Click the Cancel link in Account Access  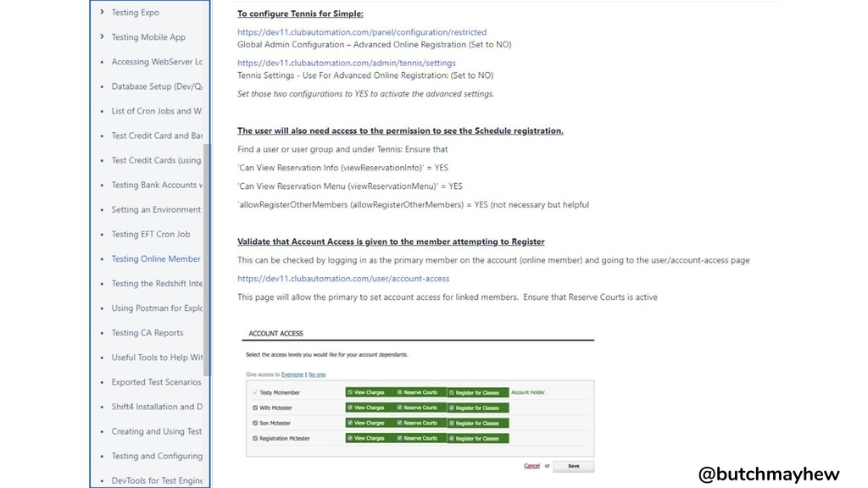531,466
